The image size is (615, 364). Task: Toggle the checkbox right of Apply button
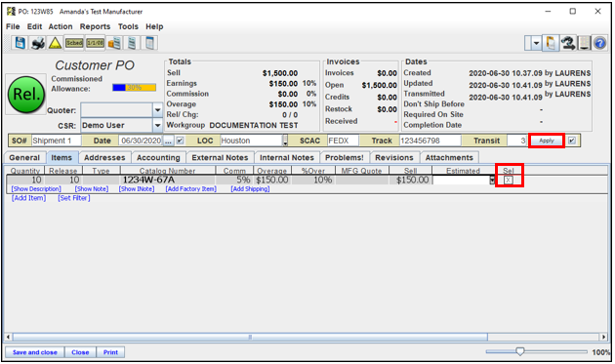572,141
